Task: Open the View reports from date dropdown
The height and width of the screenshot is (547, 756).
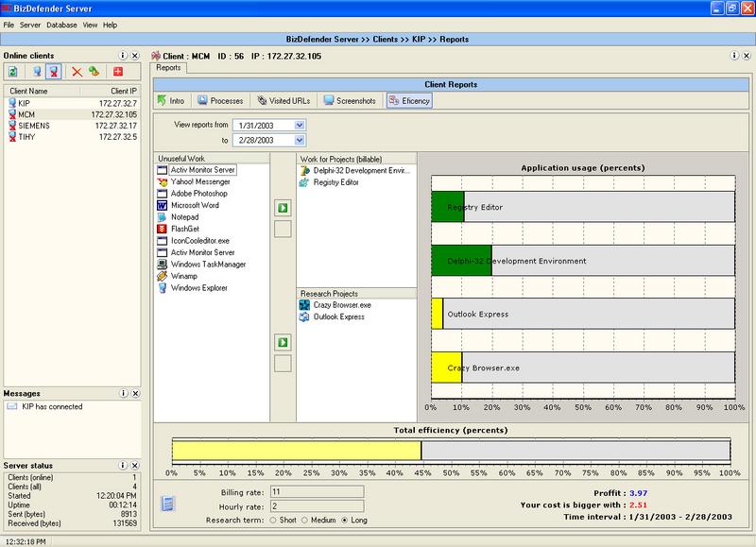Action: click(x=300, y=126)
